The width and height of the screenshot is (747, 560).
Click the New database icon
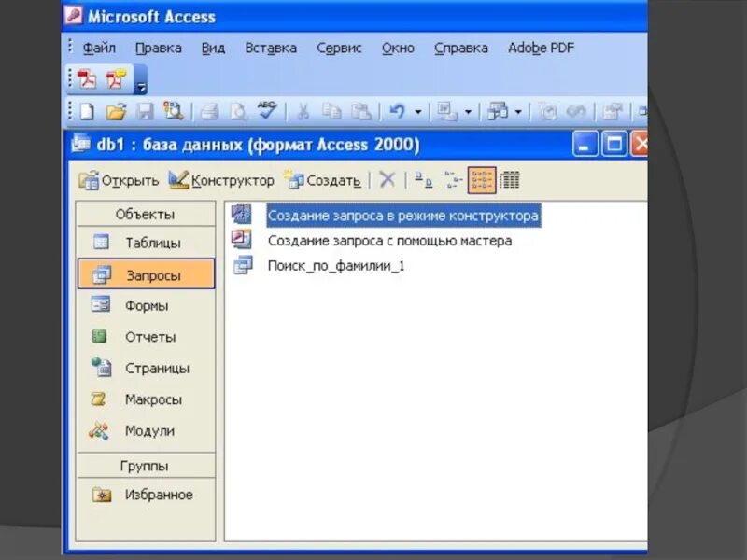[x=87, y=112]
